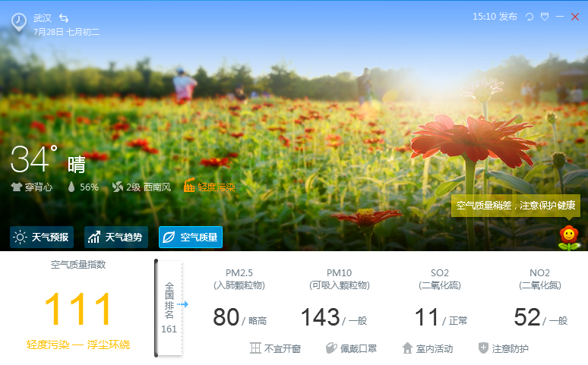The width and height of the screenshot is (588, 365).
Task: Click the 西南风 wind fan icon
Action: [117, 187]
